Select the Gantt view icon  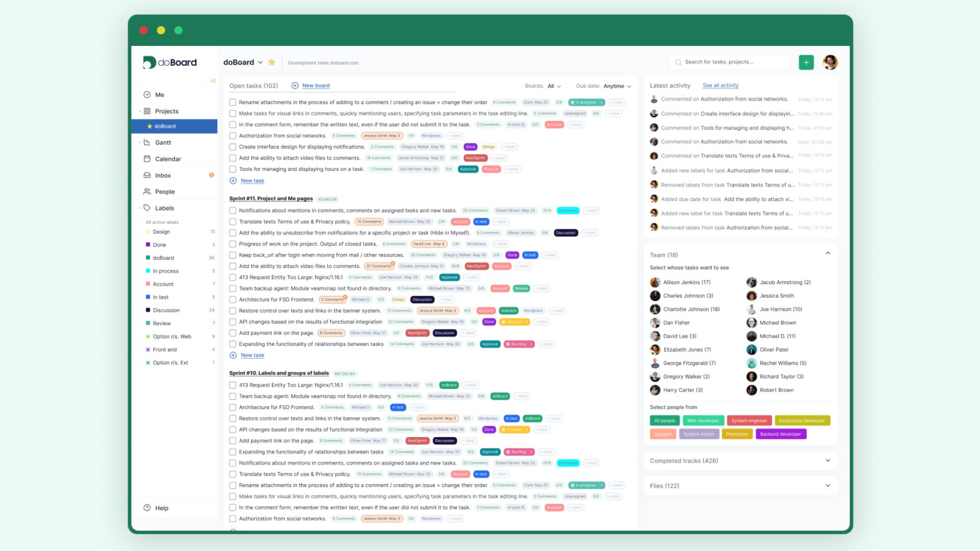[x=146, y=142]
